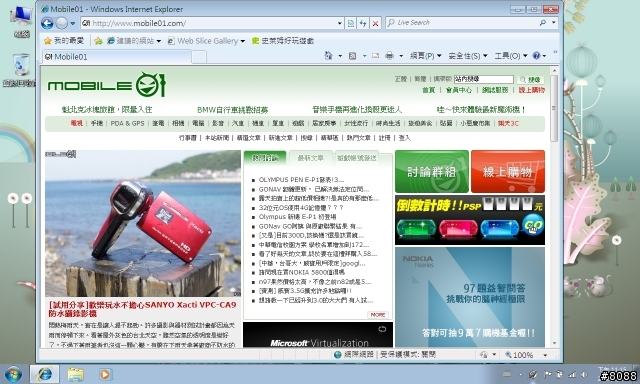
Task: Open the SANYO Xacti VPC-CA9 red headline
Action: click(x=142, y=309)
